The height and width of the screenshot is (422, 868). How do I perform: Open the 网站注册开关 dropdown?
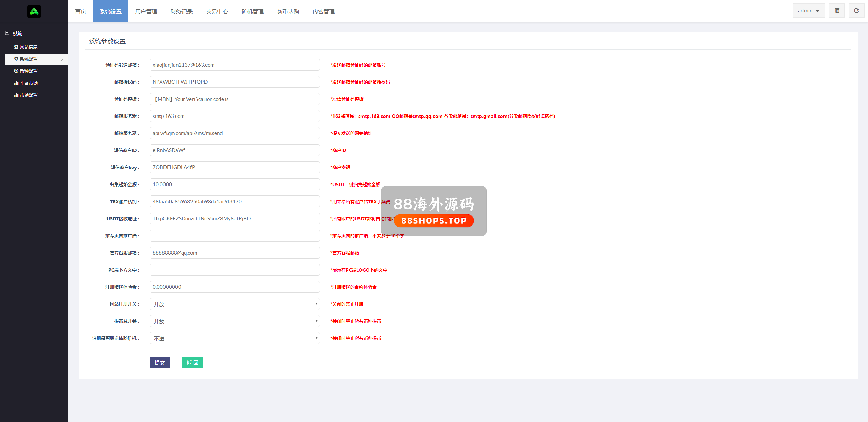234,304
